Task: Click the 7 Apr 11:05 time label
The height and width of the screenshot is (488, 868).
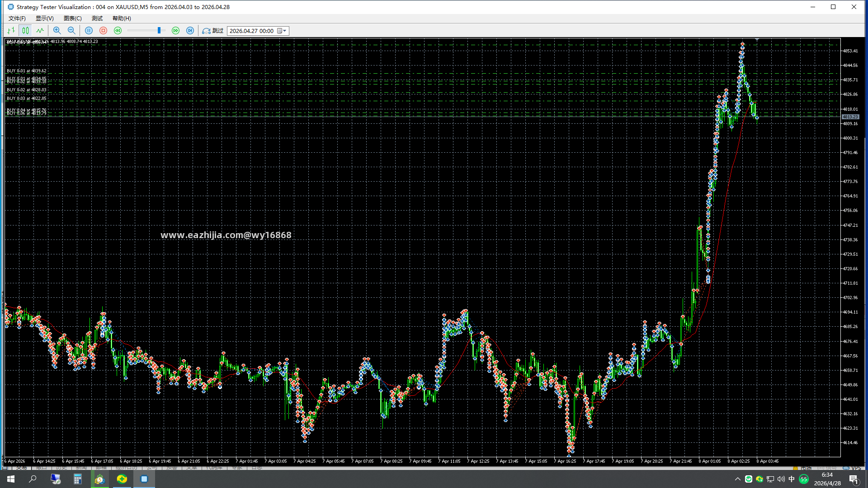Action: tap(449, 461)
